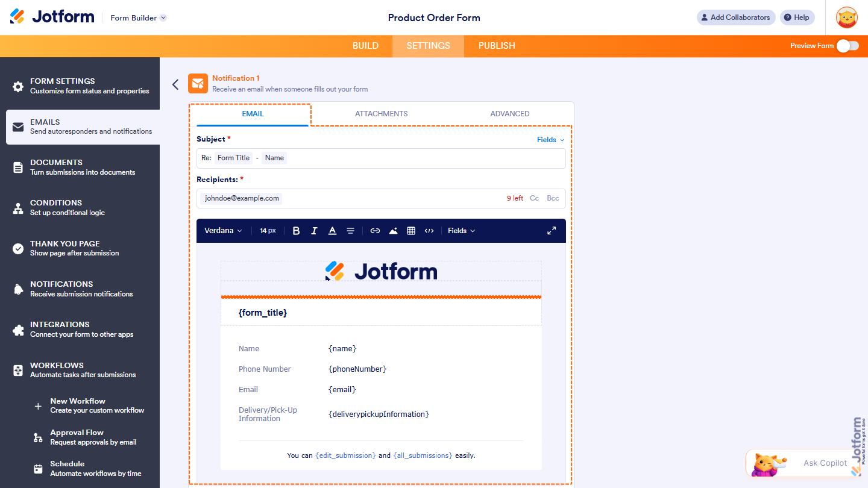Go back with the left arrow
Screen dimensions: 868x488
(x=175, y=84)
